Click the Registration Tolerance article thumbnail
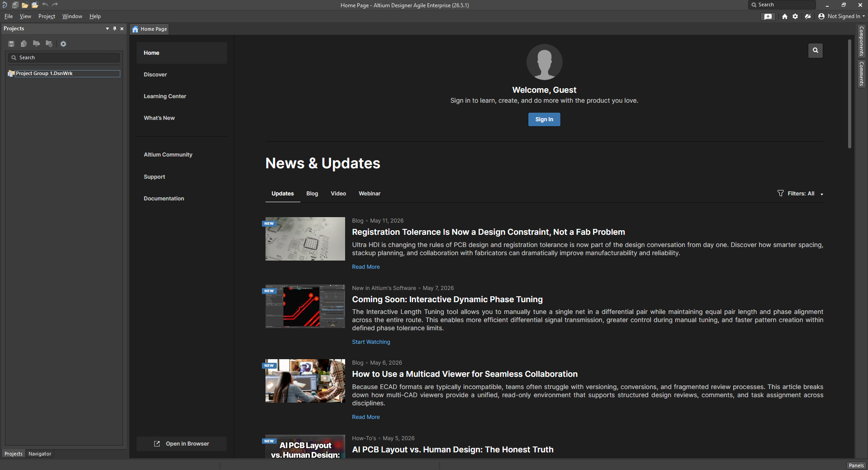The width and height of the screenshot is (868, 470). click(305, 239)
